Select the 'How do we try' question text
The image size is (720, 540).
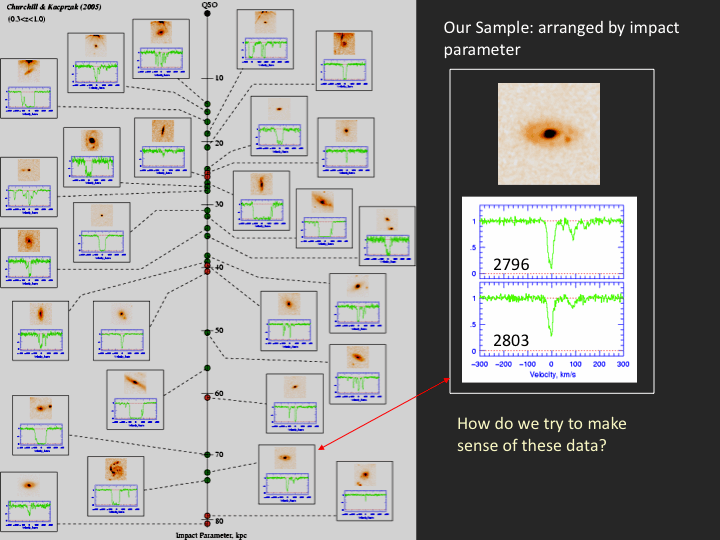tap(541, 434)
